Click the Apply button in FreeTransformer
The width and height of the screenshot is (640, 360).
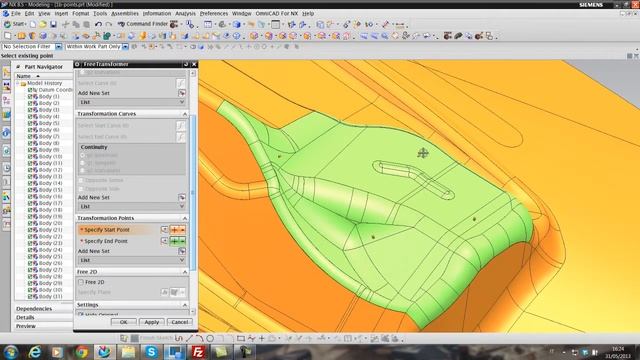tap(151, 322)
